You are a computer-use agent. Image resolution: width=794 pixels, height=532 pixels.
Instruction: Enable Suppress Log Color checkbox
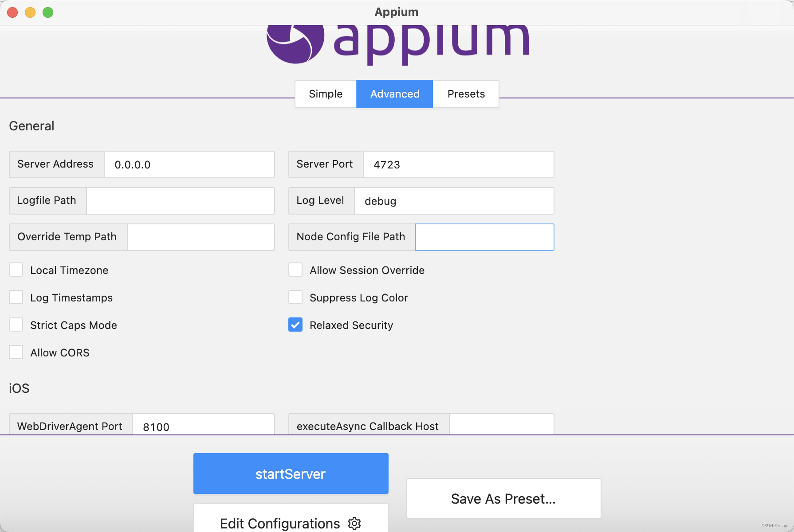[x=295, y=297]
